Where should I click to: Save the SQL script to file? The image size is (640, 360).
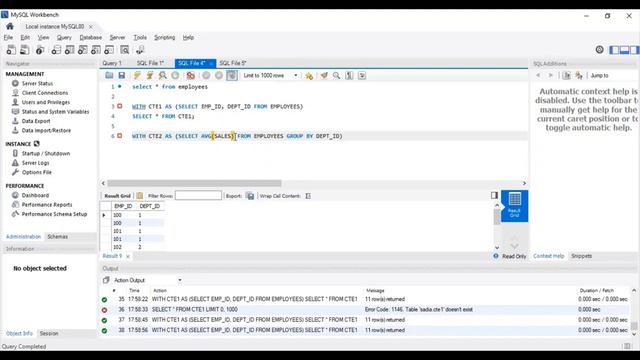(x=122, y=75)
